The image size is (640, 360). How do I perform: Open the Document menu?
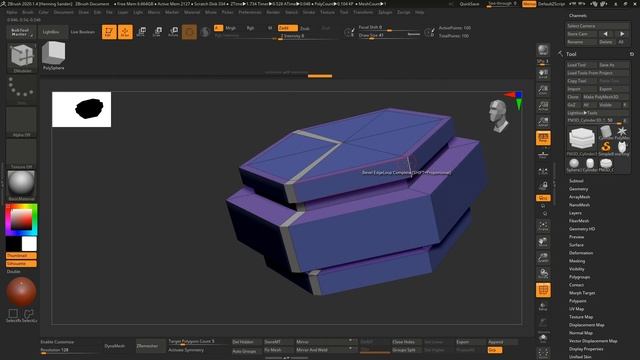pyautogui.click(x=63, y=12)
